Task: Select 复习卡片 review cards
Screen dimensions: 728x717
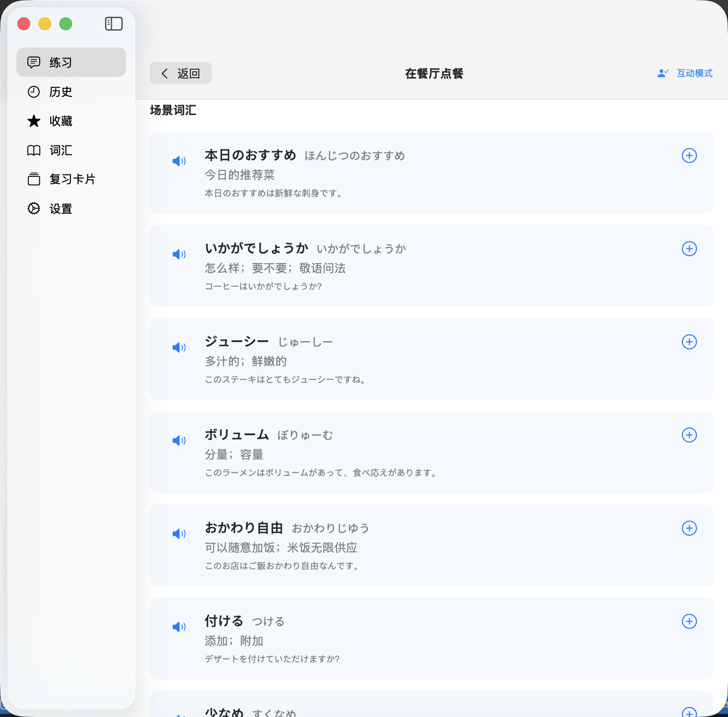Action: point(72,179)
